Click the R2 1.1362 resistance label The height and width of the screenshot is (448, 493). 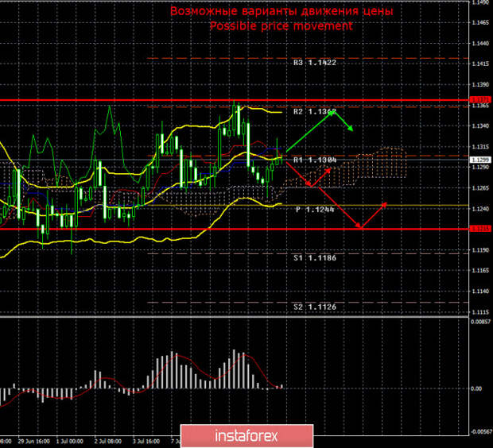[x=315, y=111]
